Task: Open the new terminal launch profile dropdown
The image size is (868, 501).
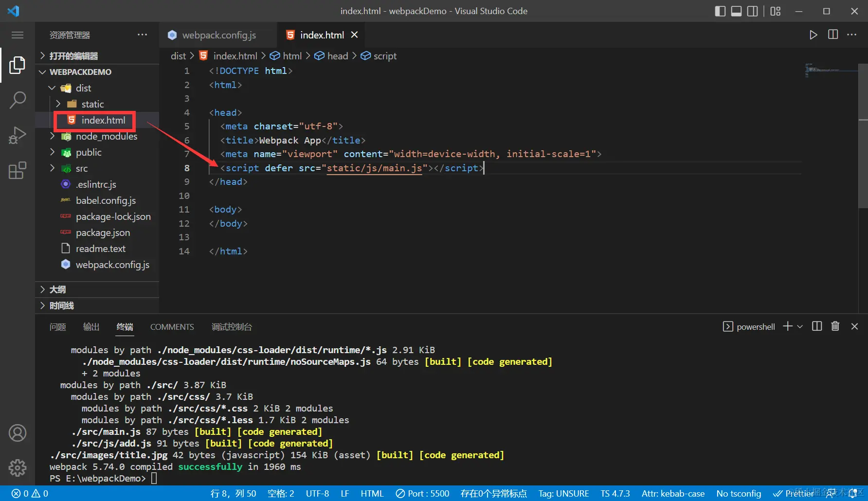Action: pos(800,326)
